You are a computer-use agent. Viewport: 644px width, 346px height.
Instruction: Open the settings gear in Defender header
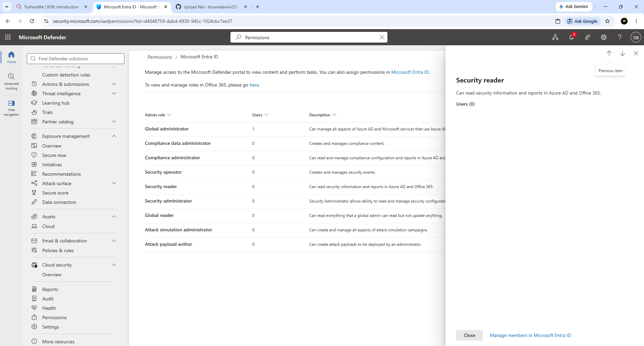coord(604,37)
